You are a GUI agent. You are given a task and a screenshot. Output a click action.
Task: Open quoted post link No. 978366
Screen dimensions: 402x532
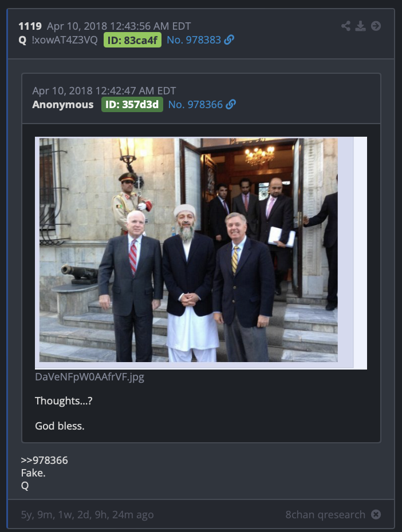click(196, 105)
